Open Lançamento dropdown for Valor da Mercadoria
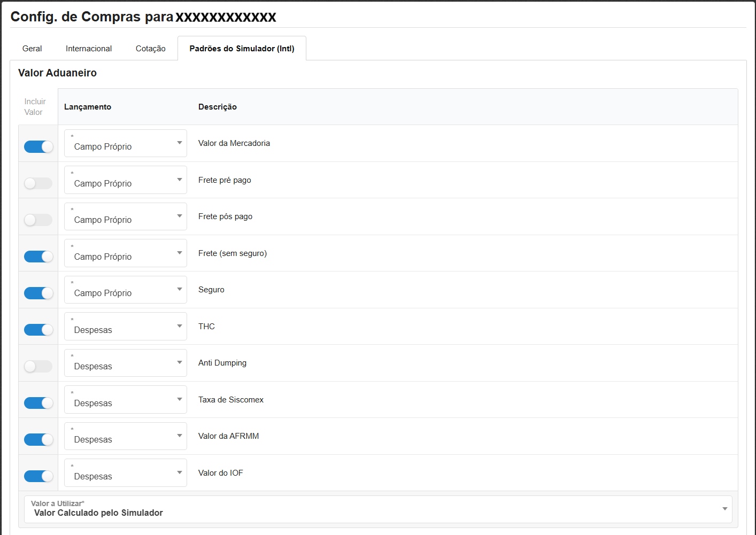The width and height of the screenshot is (756, 535). point(126,143)
